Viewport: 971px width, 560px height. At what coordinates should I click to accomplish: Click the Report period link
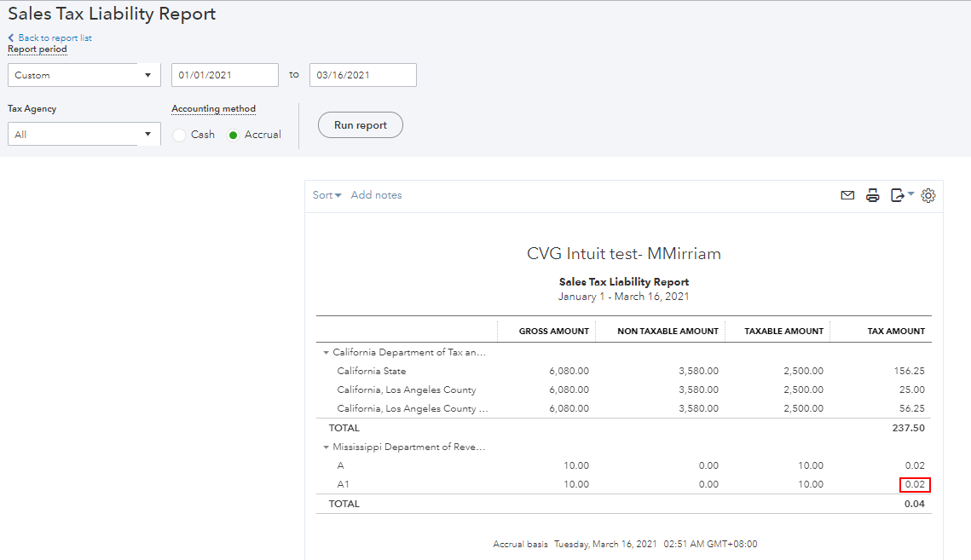click(37, 49)
